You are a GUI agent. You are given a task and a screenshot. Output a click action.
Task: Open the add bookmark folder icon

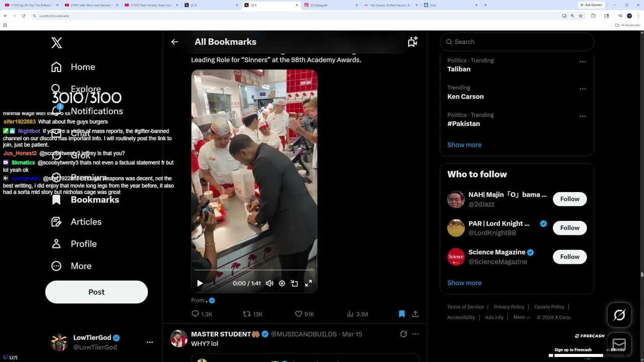coord(413,42)
